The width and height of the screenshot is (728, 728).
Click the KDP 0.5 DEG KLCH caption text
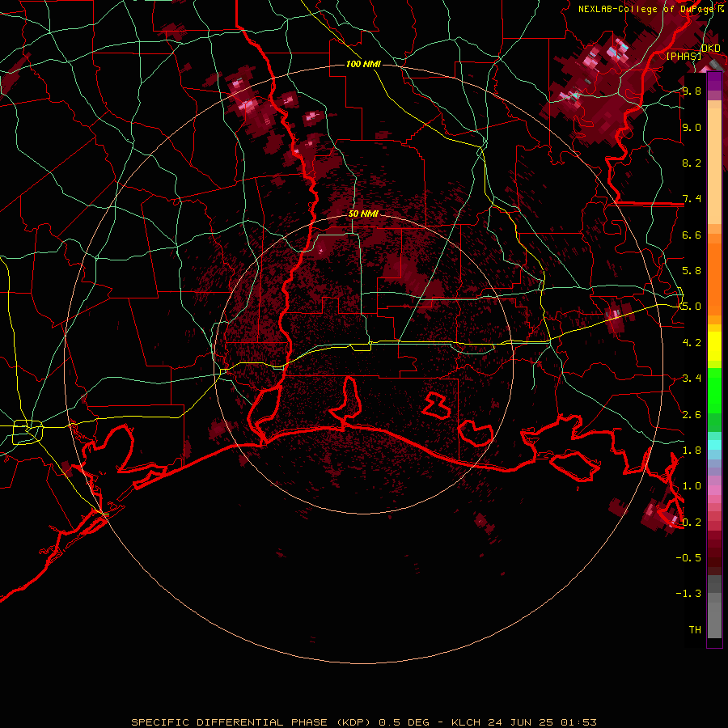(363, 722)
